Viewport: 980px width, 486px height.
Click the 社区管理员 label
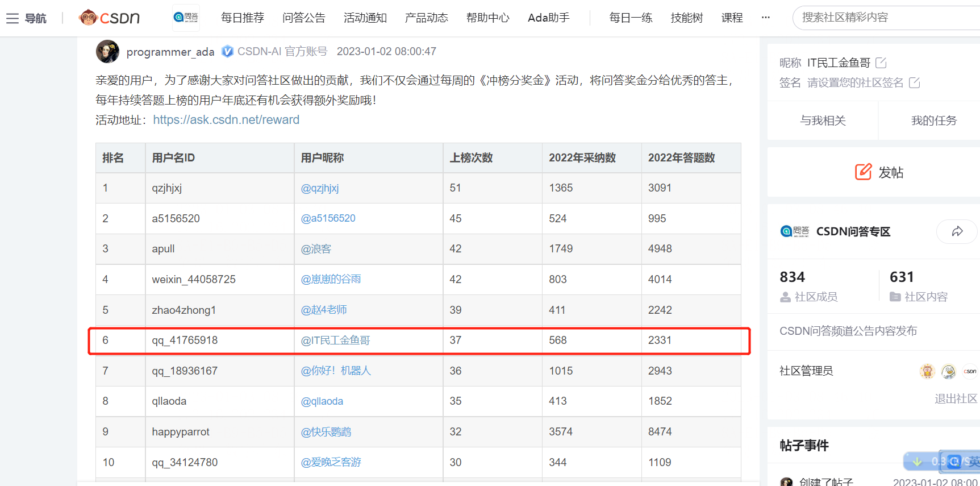coord(806,371)
